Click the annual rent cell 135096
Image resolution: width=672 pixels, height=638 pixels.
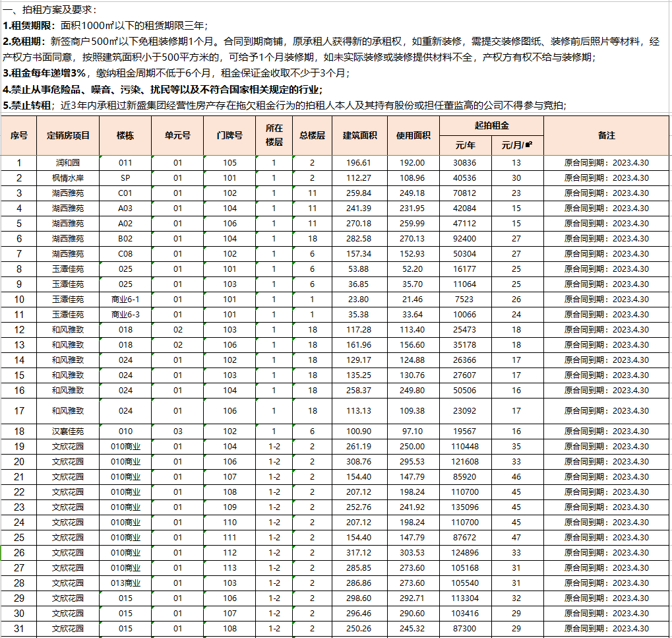tap(465, 507)
